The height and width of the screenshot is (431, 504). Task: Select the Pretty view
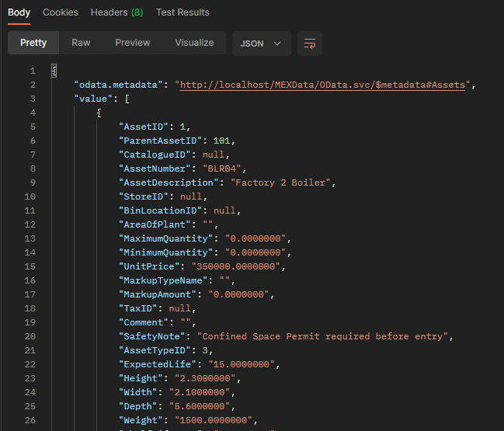(33, 43)
